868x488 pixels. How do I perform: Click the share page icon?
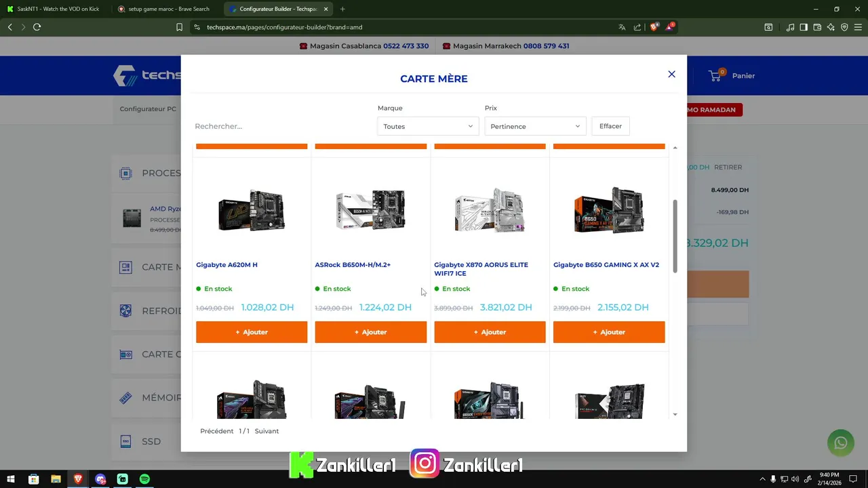coord(637,27)
